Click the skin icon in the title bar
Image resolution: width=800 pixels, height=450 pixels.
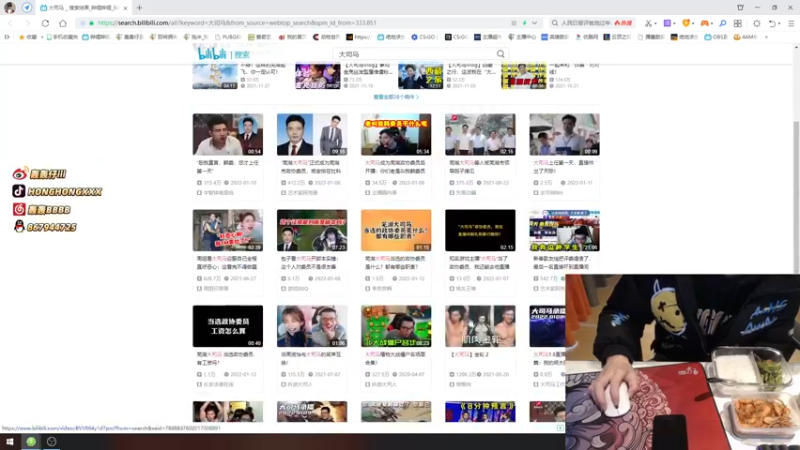(740, 8)
